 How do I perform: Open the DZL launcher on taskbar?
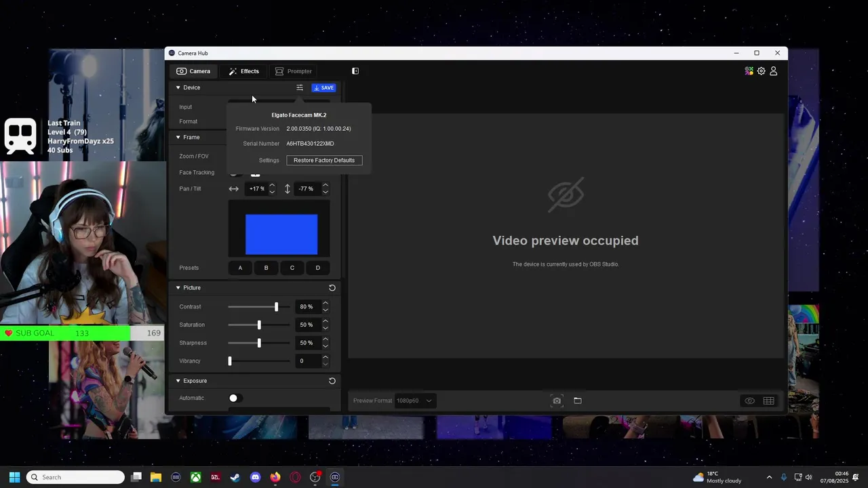pos(216,477)
